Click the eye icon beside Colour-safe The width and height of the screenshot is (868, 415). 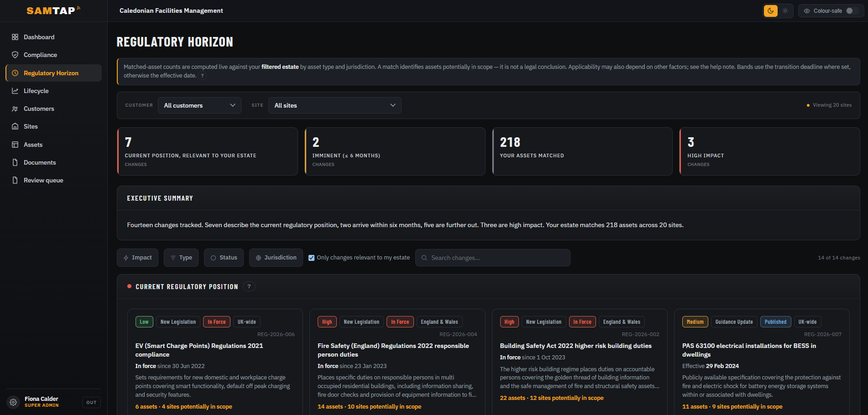(807, 11)
